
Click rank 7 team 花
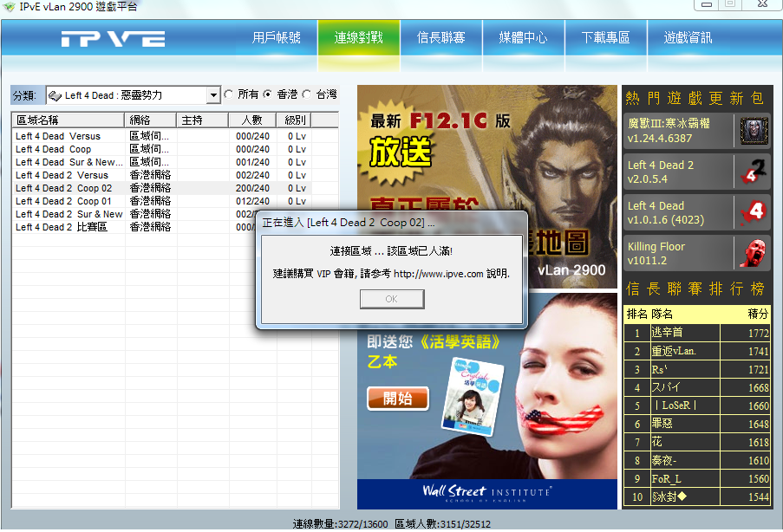(x=656, y=442)
